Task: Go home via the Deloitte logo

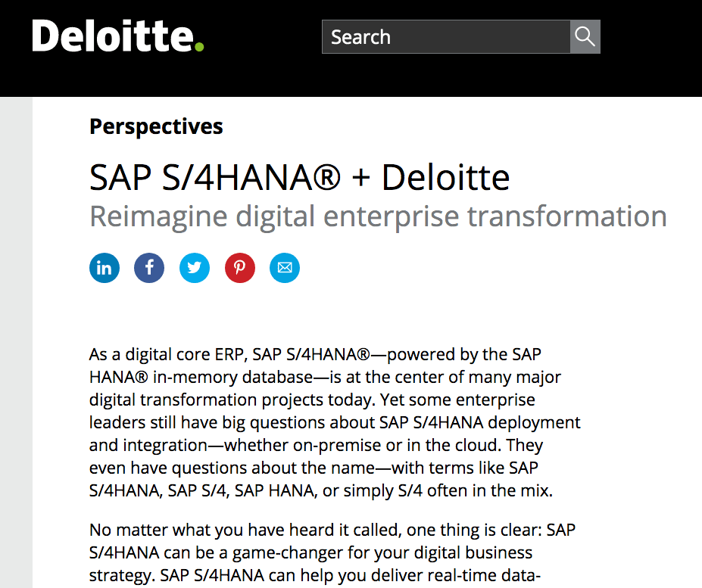Action: click(x=117, y=36)
